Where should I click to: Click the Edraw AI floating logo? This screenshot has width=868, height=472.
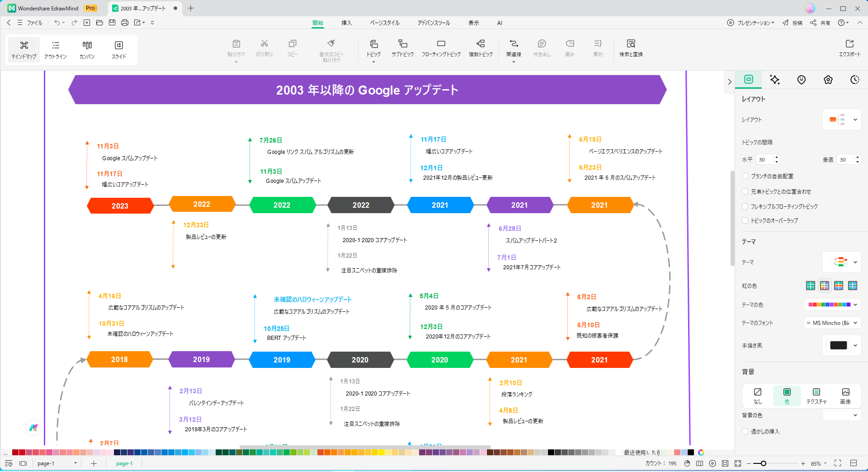pos(33,427)
